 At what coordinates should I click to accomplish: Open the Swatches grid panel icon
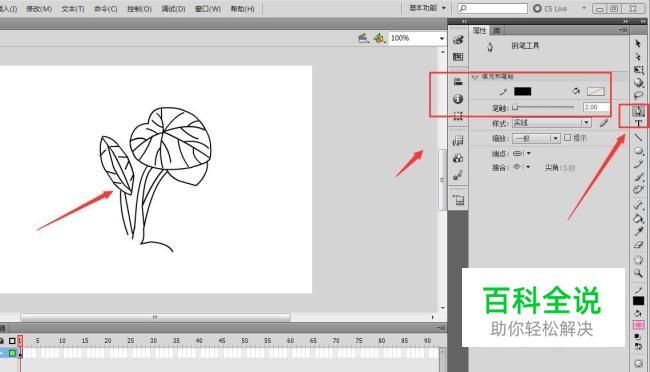point(458,57)
